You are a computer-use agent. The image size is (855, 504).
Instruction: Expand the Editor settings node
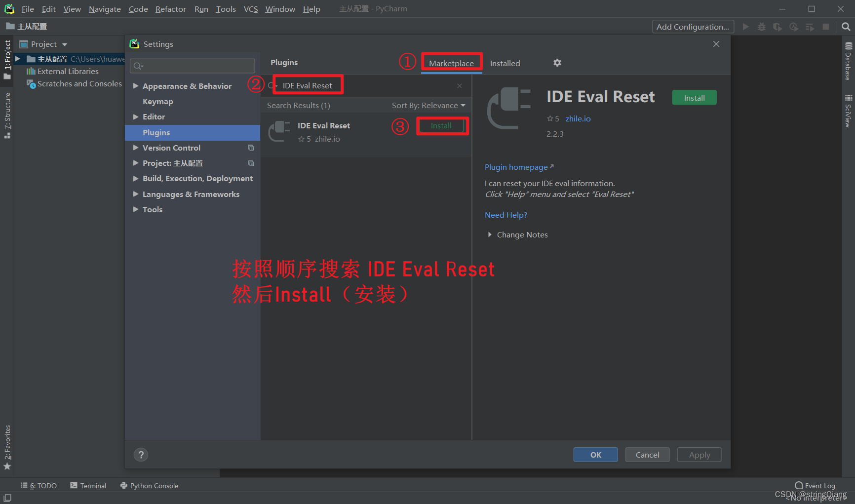pyautogui.click(x=136, y=116)
